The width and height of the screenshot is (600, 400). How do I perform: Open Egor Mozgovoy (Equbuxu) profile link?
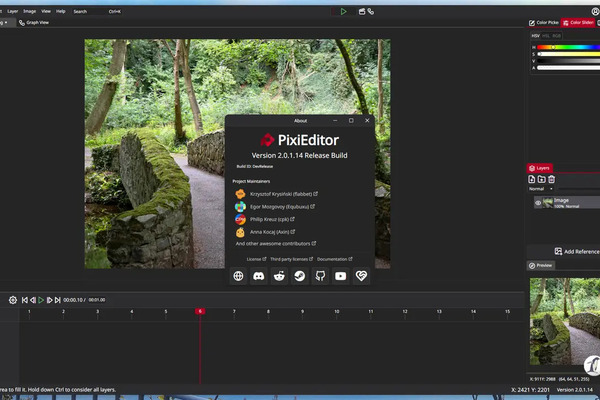282,207
